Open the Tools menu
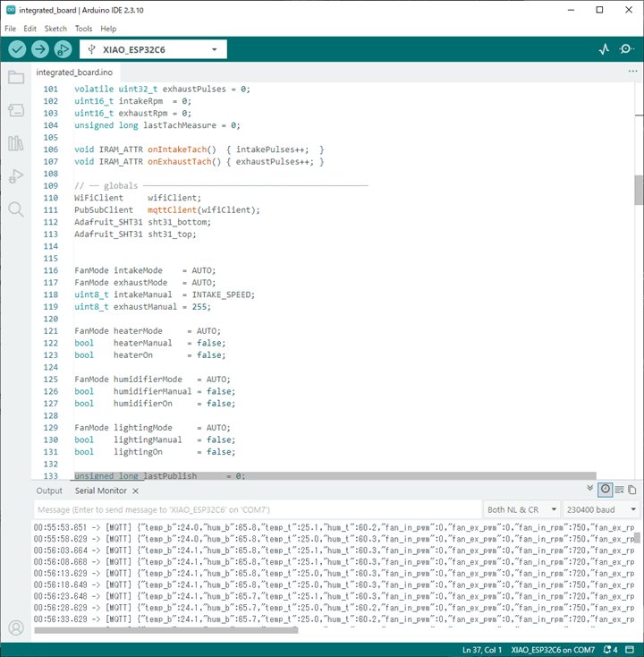 (x=83, y=29)
